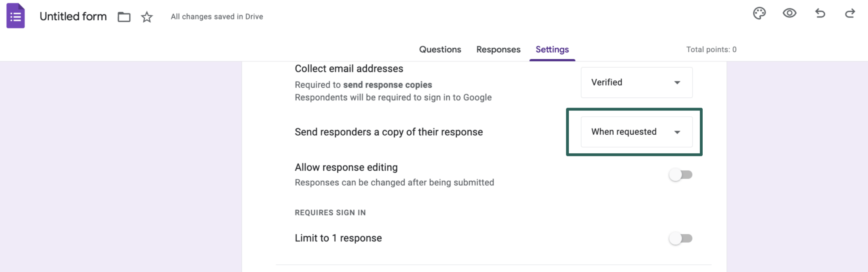The height and width of the screenshot is (272, 868).
Task: Open Google Forms home via the Forms logo
Action: 15,16
